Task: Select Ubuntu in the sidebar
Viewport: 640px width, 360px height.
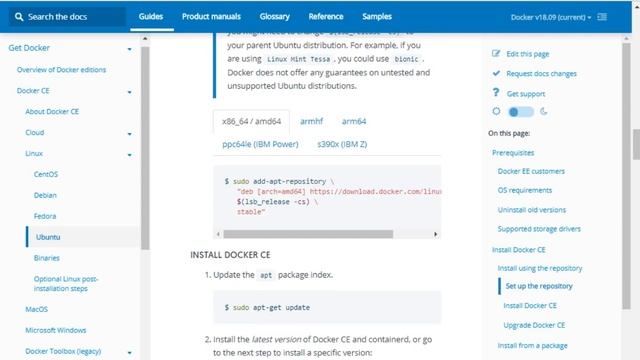Action: 48,237
